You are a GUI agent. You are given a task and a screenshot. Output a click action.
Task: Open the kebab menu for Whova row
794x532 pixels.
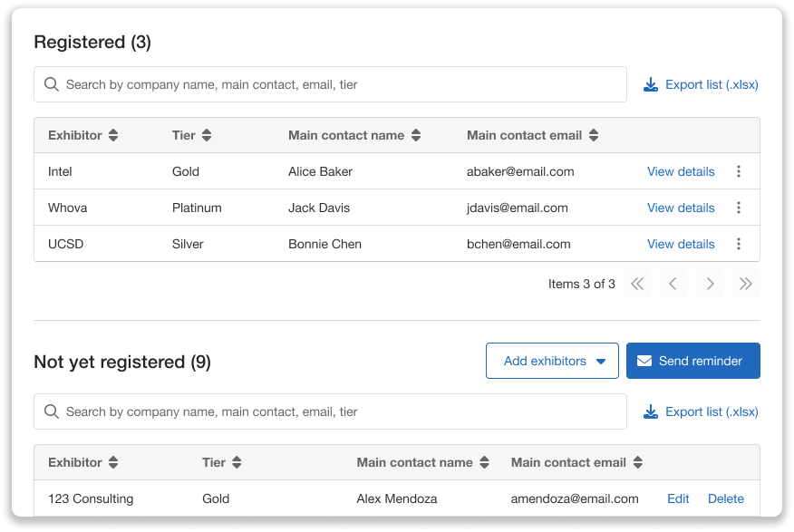coord(739,208)
